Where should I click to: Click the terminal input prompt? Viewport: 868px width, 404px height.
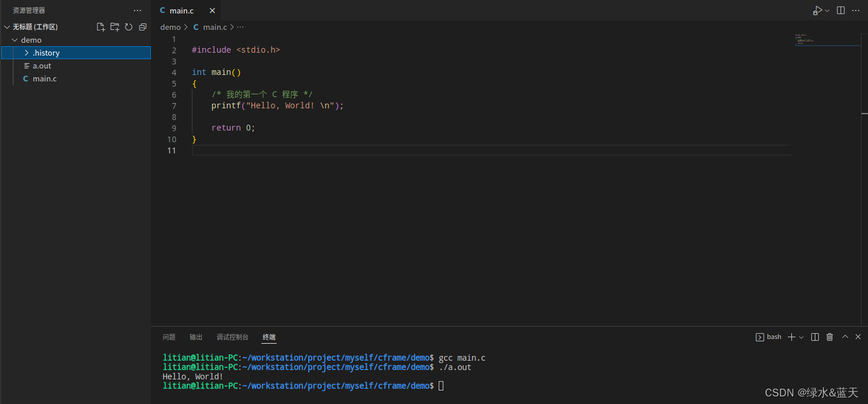(x=441, y=386)
